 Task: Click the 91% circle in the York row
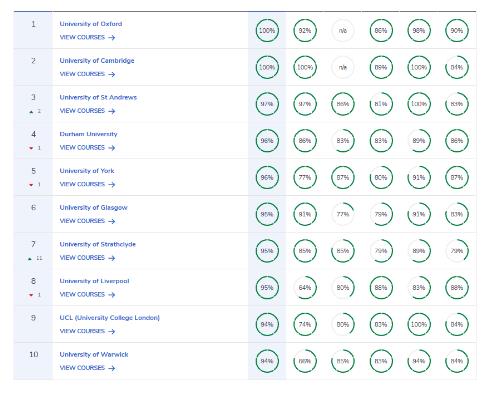[x=419, y=177]
